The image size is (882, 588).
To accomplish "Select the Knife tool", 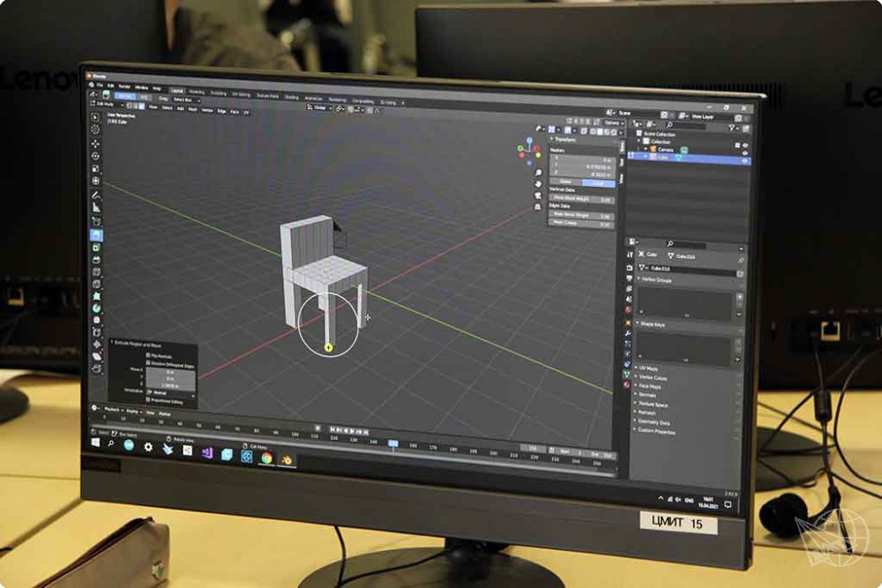I will click(97, 284).
